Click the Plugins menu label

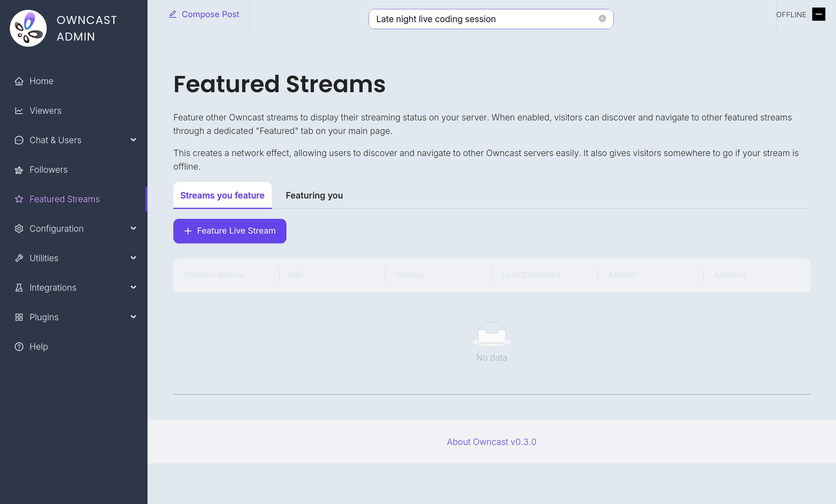point(44,317)
